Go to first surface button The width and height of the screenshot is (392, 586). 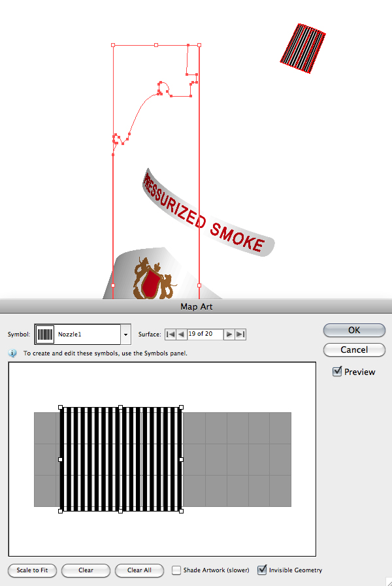[x=170, y=334]
